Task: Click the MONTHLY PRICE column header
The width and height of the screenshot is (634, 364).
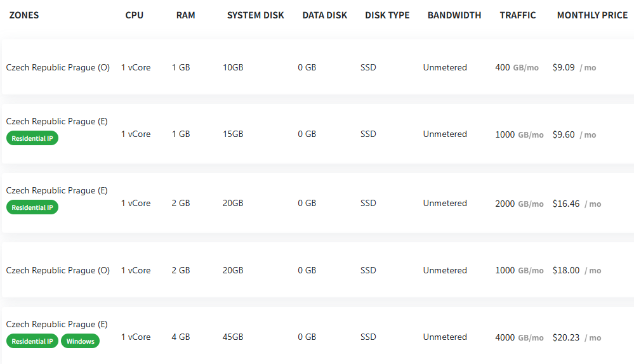Action: coord(592,15)
